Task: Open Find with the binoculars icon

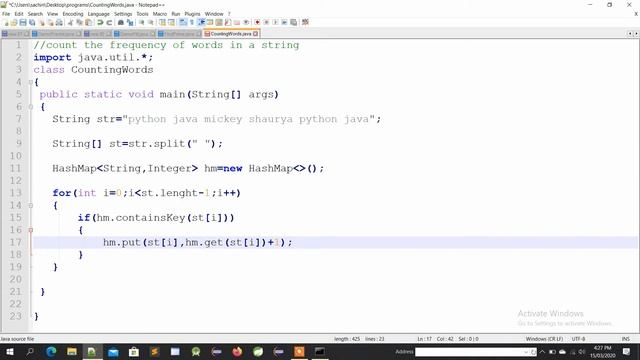Action: [121, 22]
